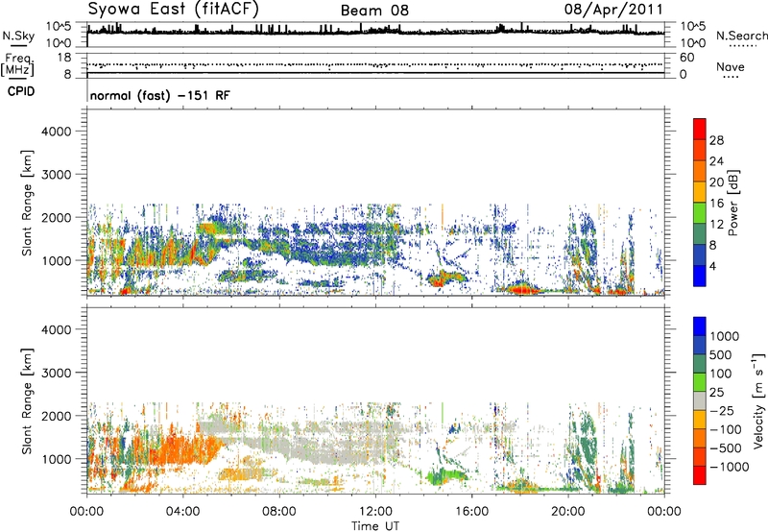
Task: Click the 'Time UT' axis title
Action: pos(375,526)
